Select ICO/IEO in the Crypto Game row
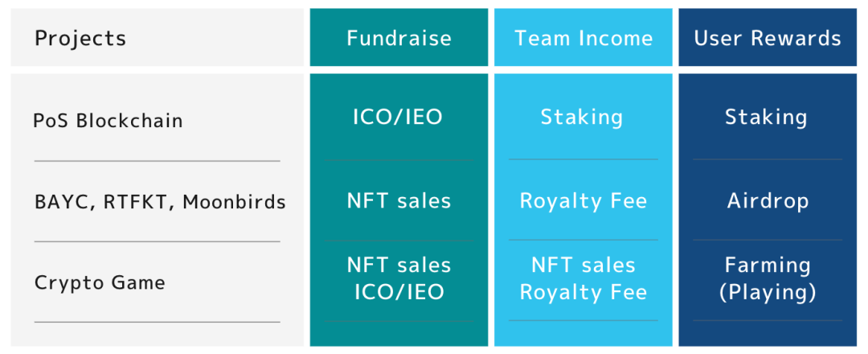The width and height of the screenshot is (868, 354). 399,292
